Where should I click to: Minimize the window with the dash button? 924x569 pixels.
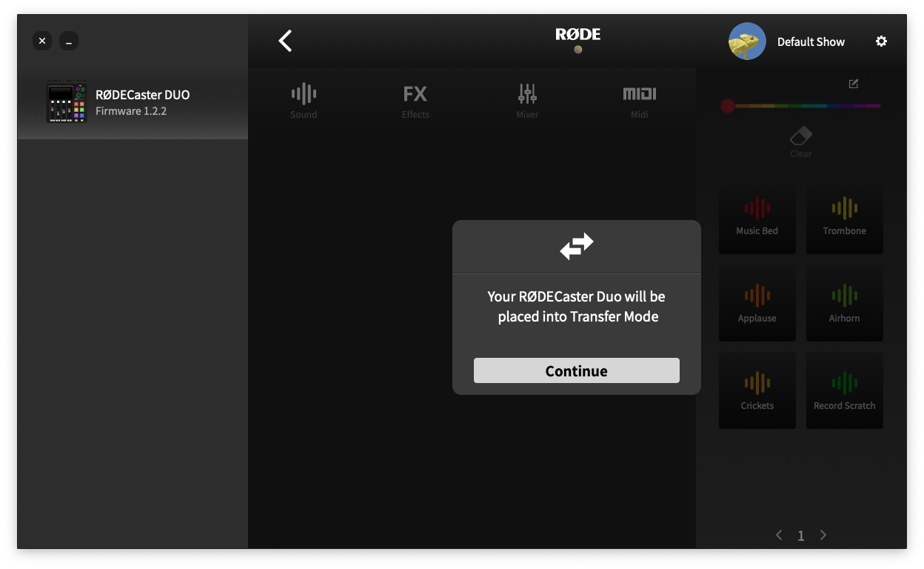click(69, 41)
